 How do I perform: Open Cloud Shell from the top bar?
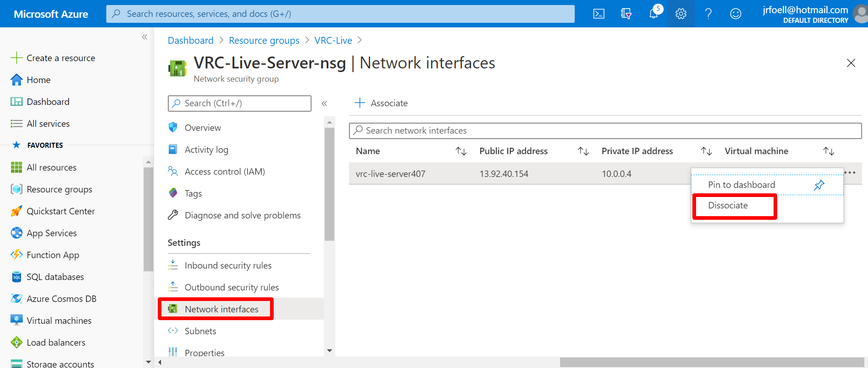coord(599,14)
